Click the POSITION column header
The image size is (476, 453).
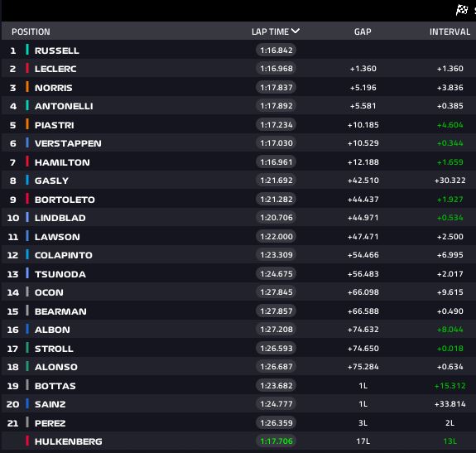coord(31,31)
